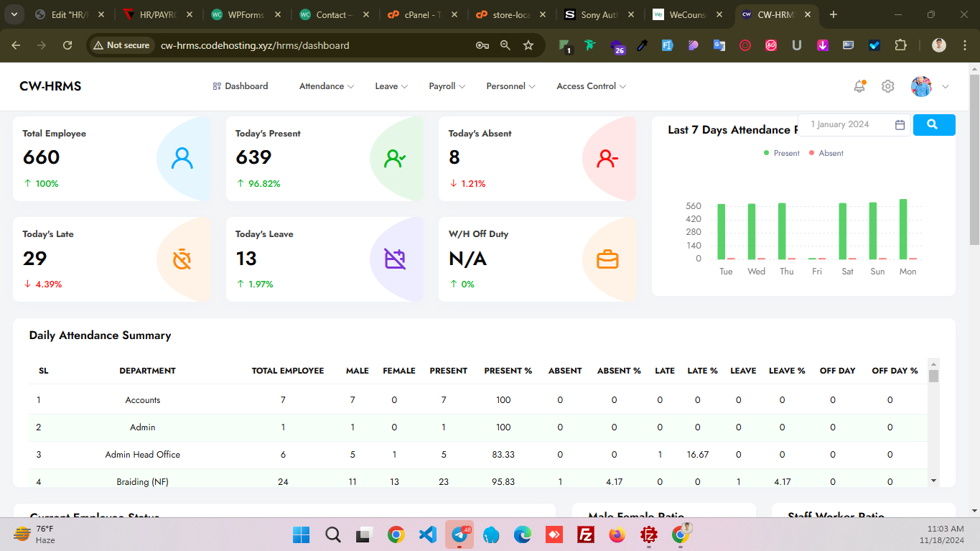
Task: Click the blue search button
Action: 933,125
